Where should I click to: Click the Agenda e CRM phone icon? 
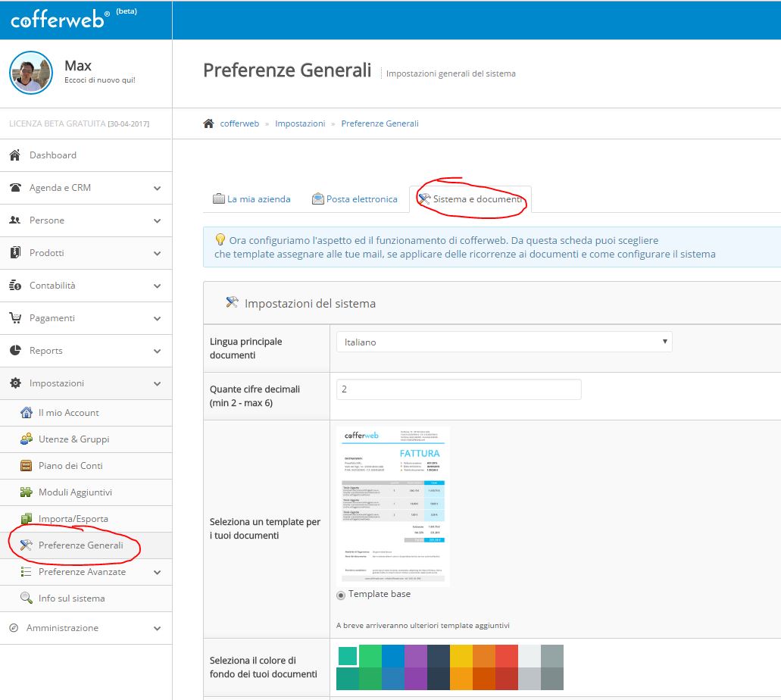pos(15,188)
